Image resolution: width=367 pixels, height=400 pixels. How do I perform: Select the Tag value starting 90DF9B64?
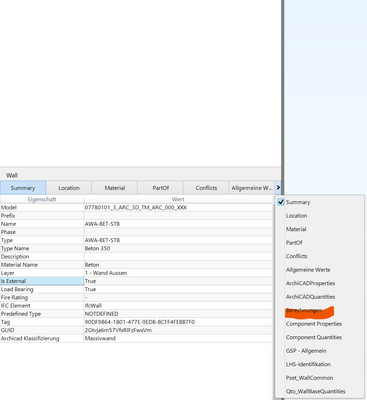pyautogui.click(x=140, y=322)
